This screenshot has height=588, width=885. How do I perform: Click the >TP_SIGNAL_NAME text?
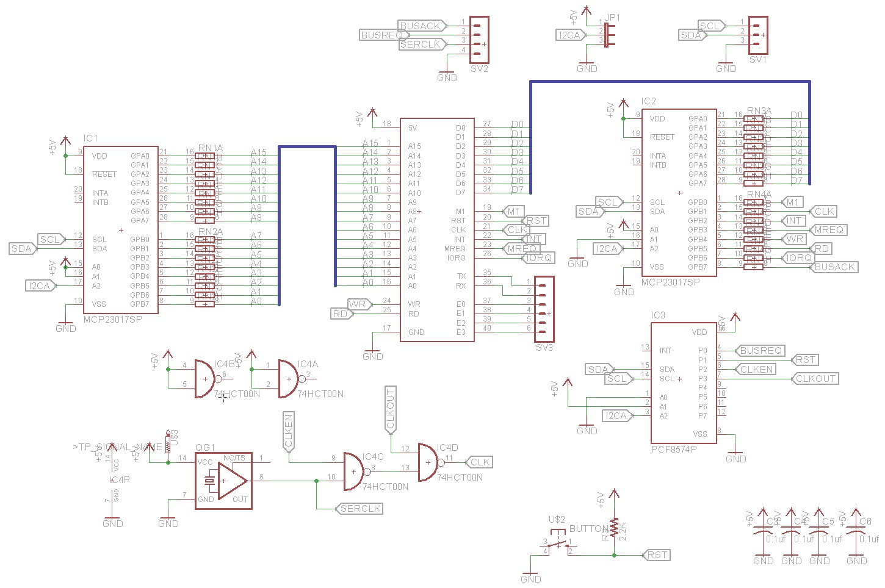click(117, 447)
